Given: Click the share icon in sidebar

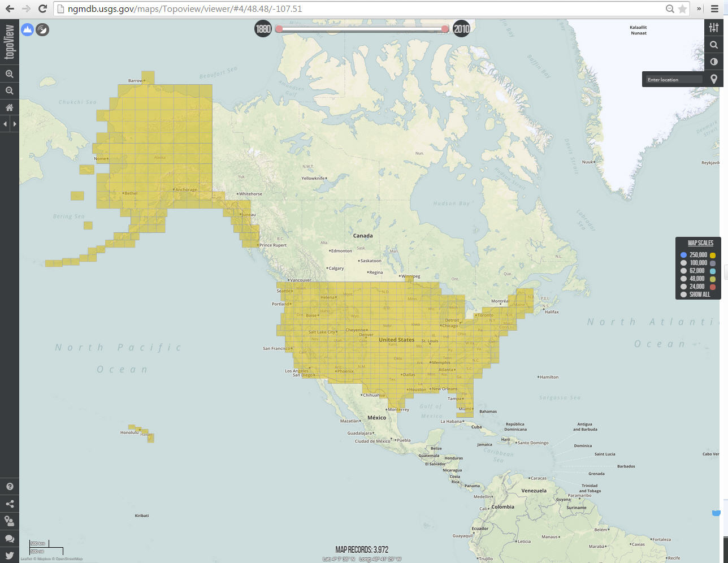Looking at the screenshot, I should point(10,504).
